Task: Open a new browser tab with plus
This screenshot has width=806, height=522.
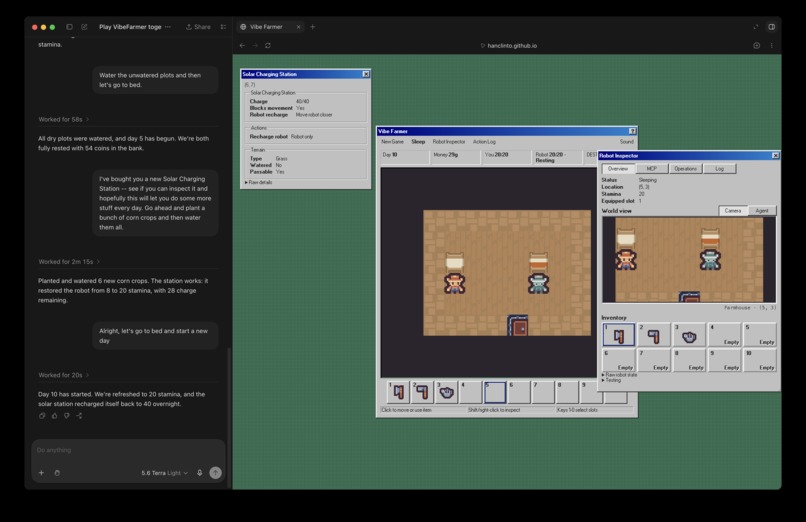Action: pos(313,27)
